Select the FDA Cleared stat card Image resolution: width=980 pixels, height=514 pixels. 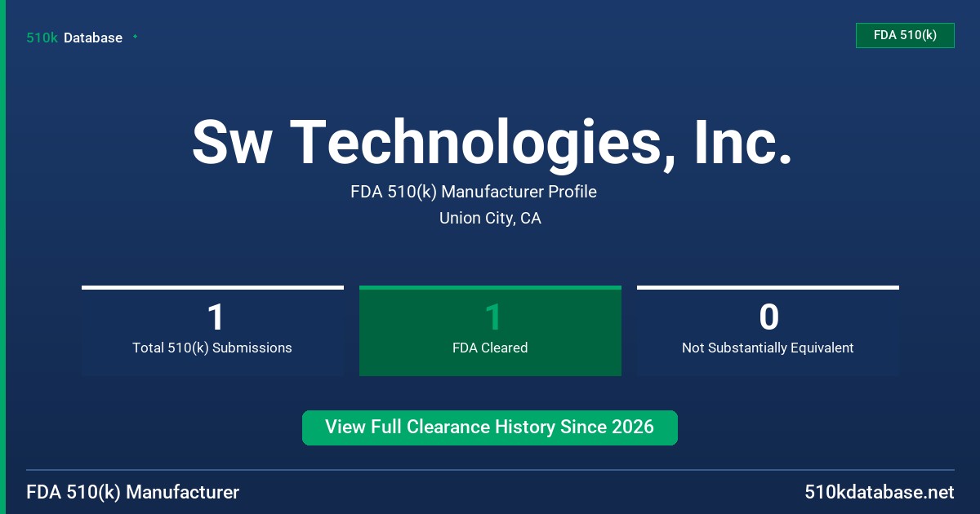[490, 331]
